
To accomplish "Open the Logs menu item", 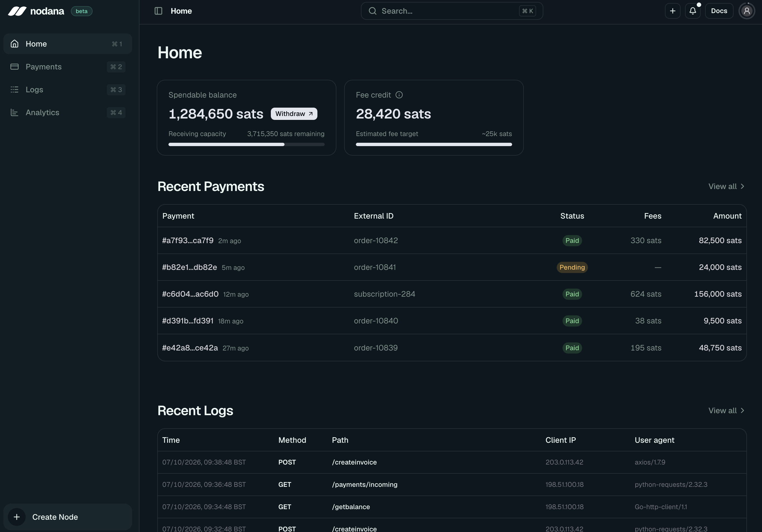I will coord(68,90).
